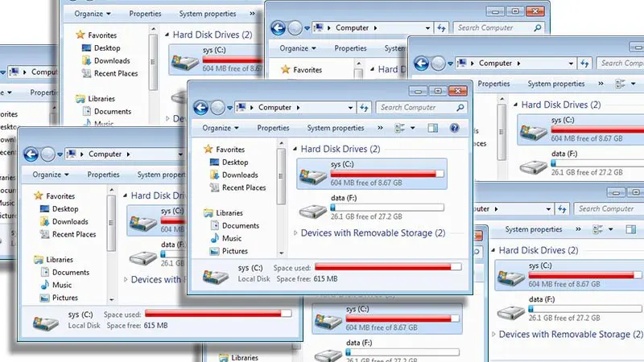Open Recent Places in the frontmost window's Favorites

coord(244,187)
